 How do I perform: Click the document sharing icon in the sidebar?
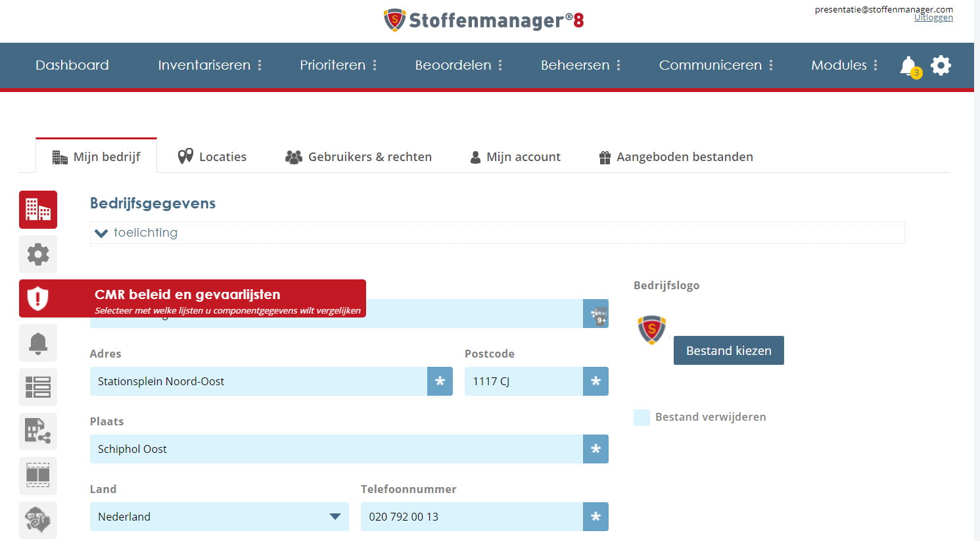pyautogui.click(x=37, y=431)
